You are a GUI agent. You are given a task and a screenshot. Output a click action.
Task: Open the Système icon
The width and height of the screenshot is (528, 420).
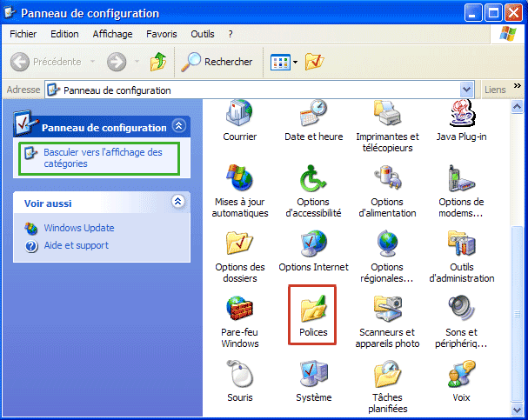point(313,381)
